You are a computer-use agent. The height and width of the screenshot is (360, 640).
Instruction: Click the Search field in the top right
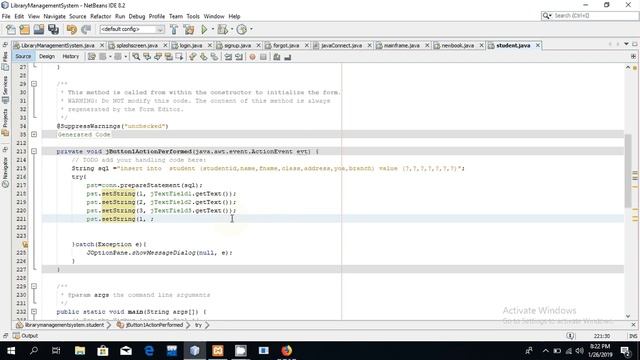[590, 16]
